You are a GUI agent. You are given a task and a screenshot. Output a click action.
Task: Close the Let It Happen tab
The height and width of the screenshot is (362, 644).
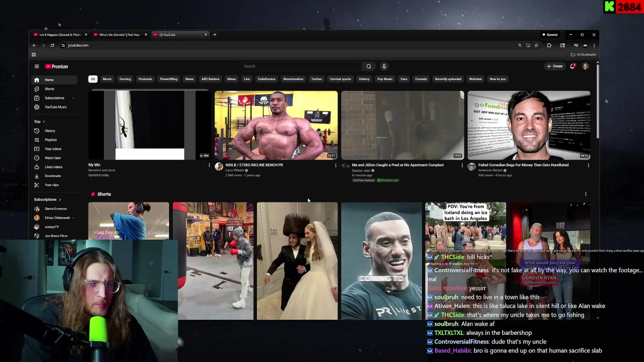pos(86,35)
